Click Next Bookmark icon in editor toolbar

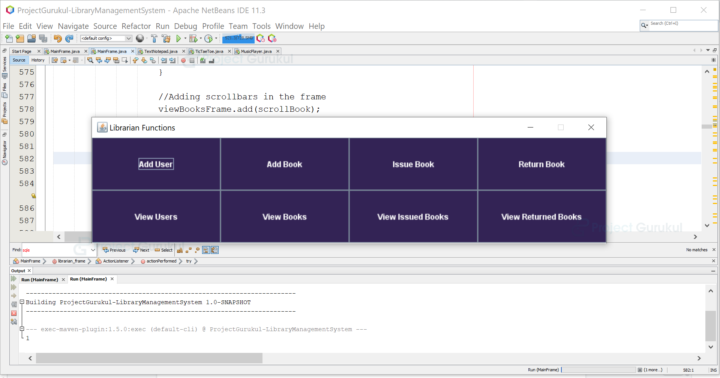144,60
